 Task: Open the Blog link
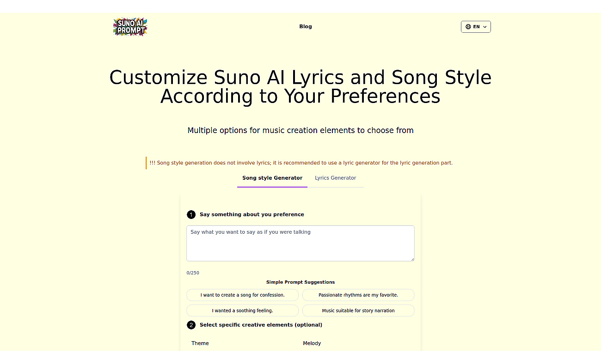(x=306, y=26)
